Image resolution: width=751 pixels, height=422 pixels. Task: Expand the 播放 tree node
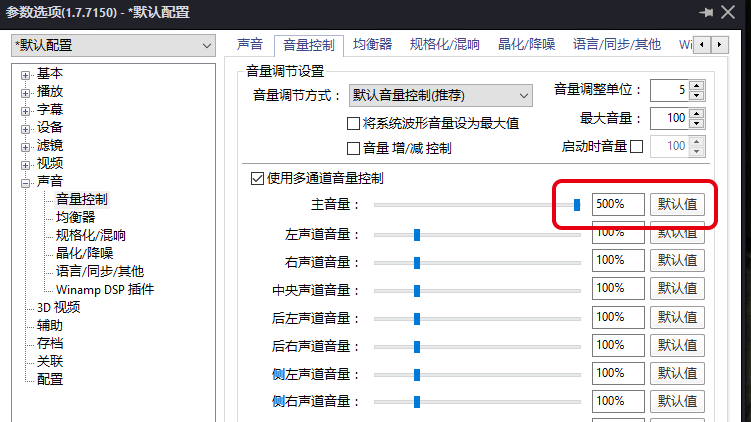(25, 92)
